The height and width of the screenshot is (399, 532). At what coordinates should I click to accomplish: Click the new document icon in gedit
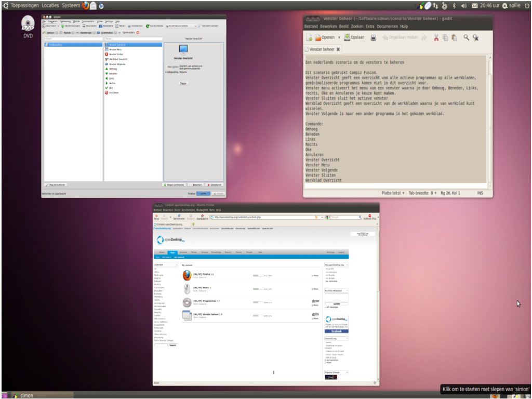[x=309, y=37]
